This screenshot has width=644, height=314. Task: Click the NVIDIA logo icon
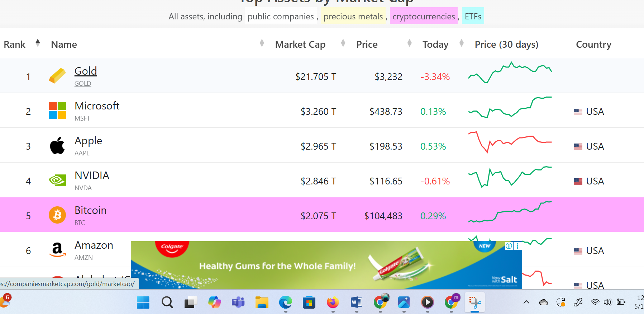click(x=57, y=180)
